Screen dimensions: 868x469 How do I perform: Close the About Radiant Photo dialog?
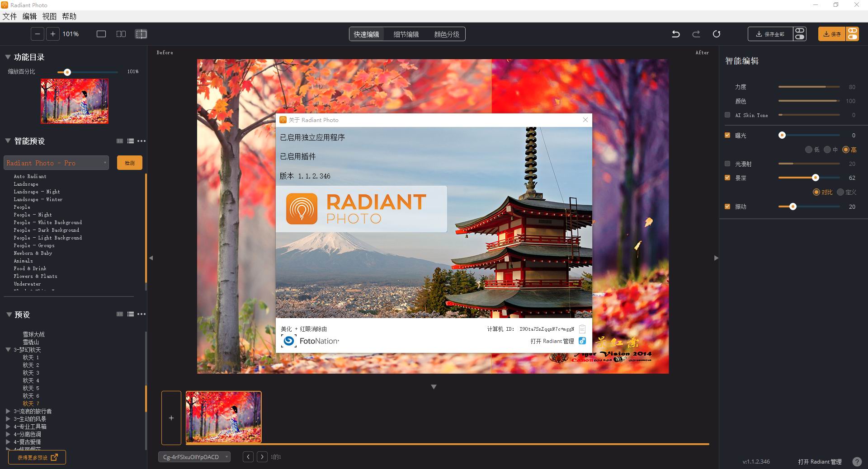pyautogui.click(x=585, y=120)
